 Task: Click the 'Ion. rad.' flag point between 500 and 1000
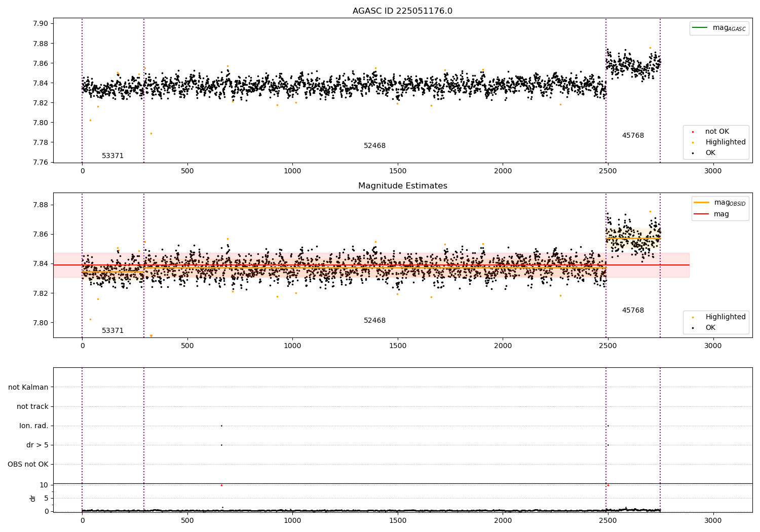[221, 426]
